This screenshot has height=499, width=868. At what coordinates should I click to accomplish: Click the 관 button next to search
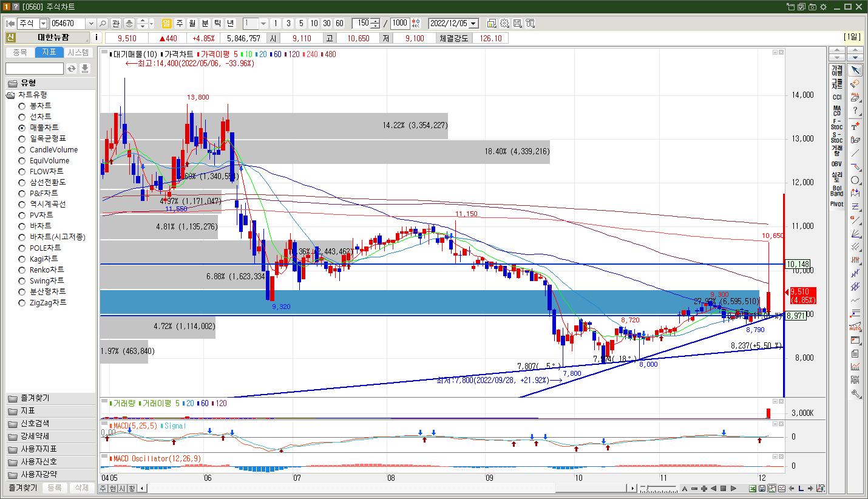116,24
